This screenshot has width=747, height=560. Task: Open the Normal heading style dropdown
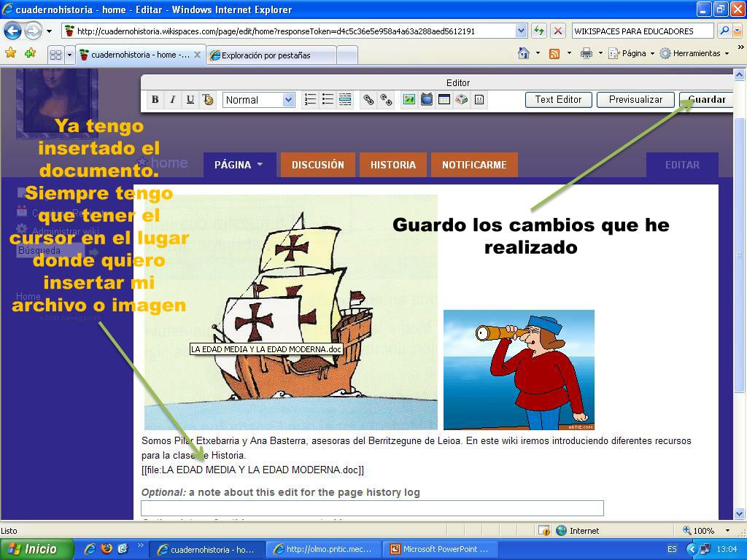pos(258,100)
